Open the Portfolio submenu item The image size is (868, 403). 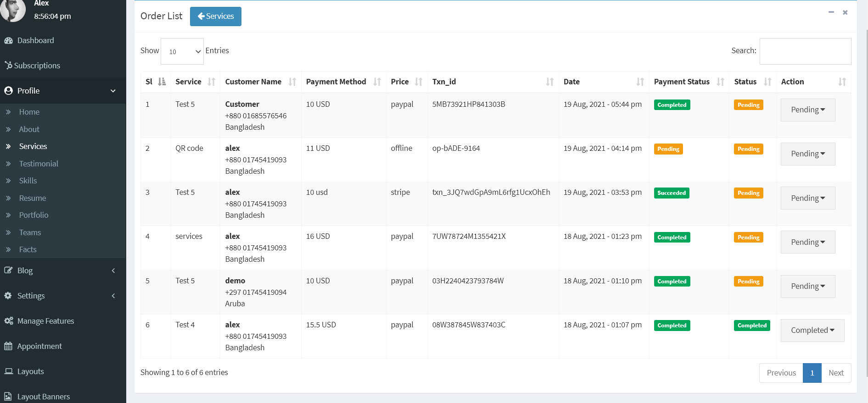coord(34,215)
